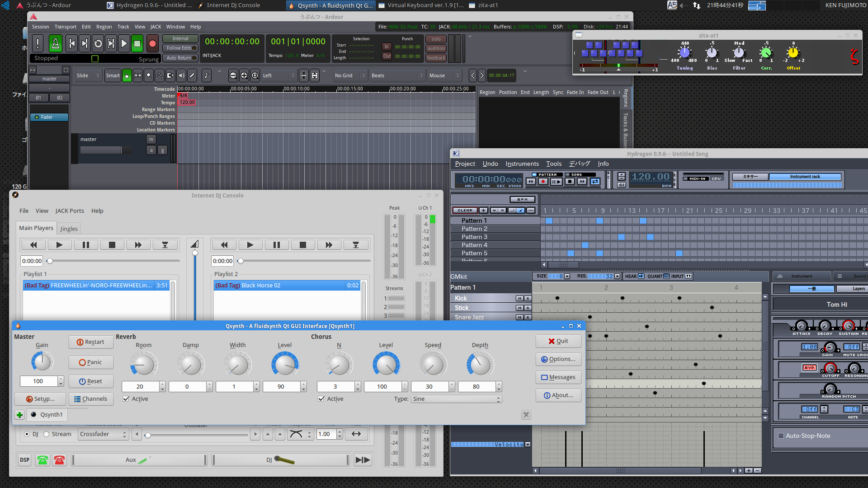
Task: Click the DJ Console crossfader slider
Action: 196,435
